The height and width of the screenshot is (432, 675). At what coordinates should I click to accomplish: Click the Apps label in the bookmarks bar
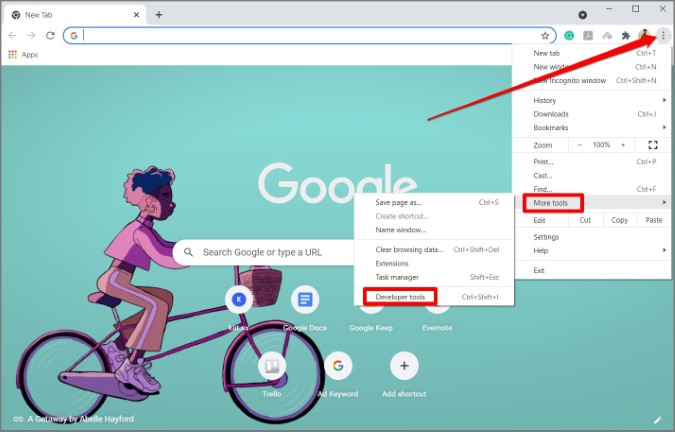coord(30,55)
